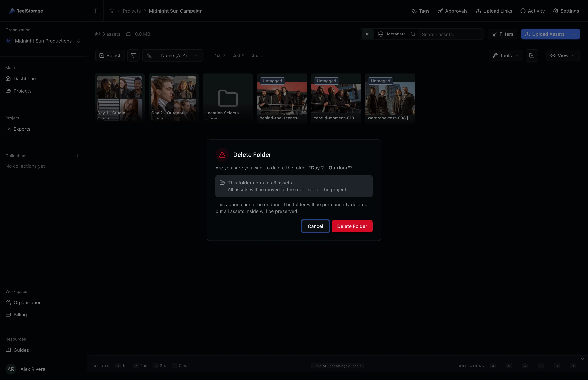Switch to the Metadata view toggle
The height and width of the screenshot is (380, 588).
392,34
